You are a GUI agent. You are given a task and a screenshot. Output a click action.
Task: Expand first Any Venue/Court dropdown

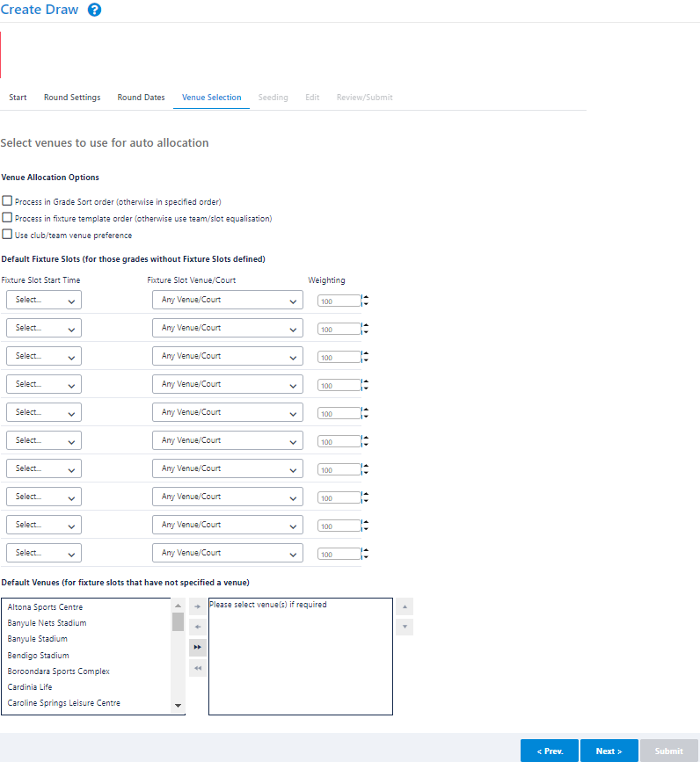coord(228,300)
